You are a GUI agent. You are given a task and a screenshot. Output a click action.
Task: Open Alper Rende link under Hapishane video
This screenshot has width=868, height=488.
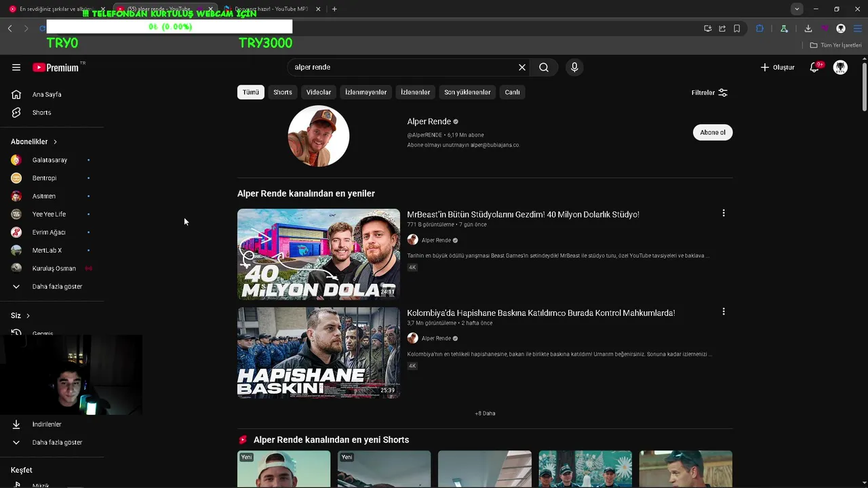point(436,338)
